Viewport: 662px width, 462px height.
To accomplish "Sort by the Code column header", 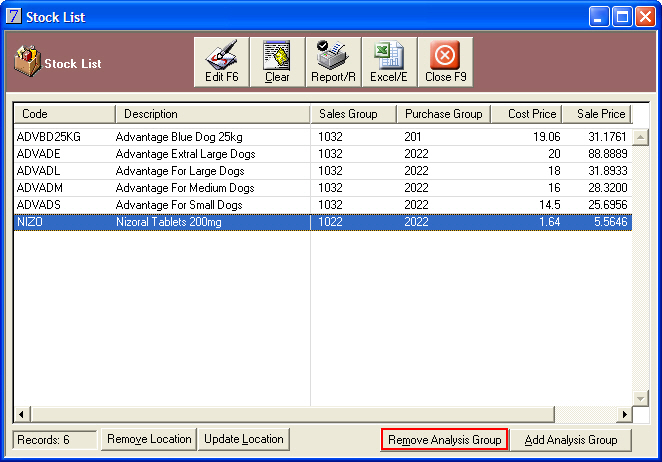I will pyautogui.click(x=65, y=114).
